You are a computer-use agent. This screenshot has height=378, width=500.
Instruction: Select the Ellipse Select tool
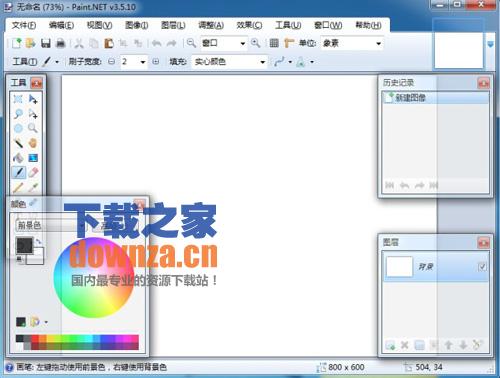pyautogui.click(x=18, y=128)
